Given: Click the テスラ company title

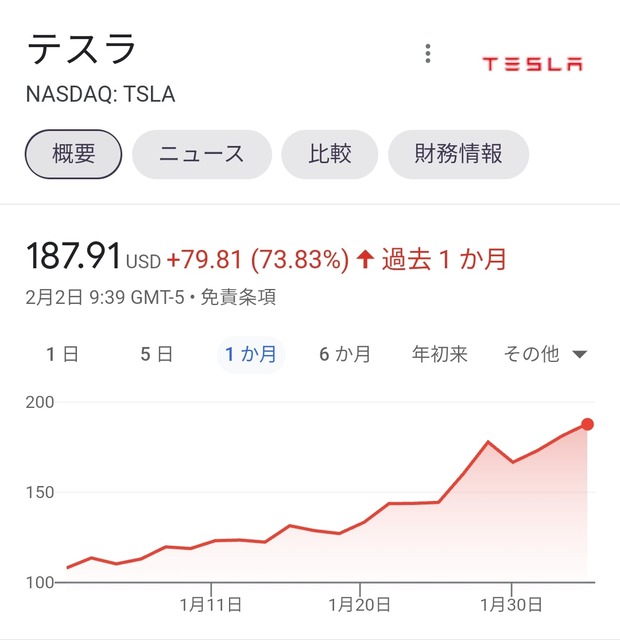Looking at the screenshot, I should (81, 50).
